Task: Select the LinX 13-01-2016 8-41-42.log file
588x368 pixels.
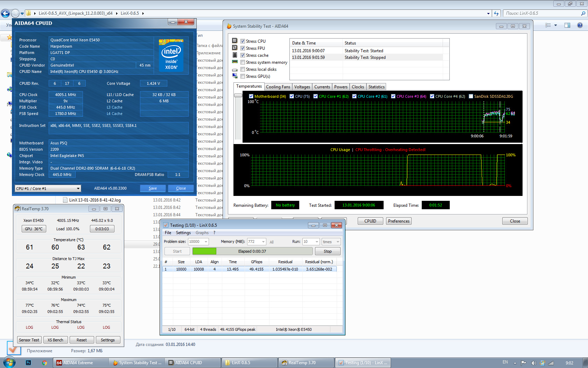Action: [94, 200]
